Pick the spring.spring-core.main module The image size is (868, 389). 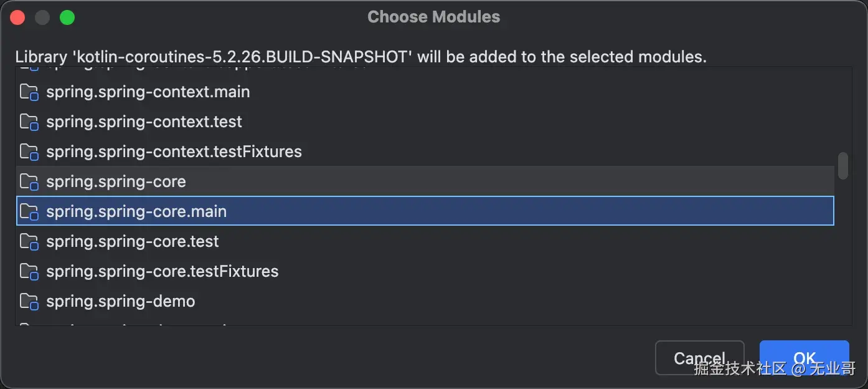[x=136, y=212]
